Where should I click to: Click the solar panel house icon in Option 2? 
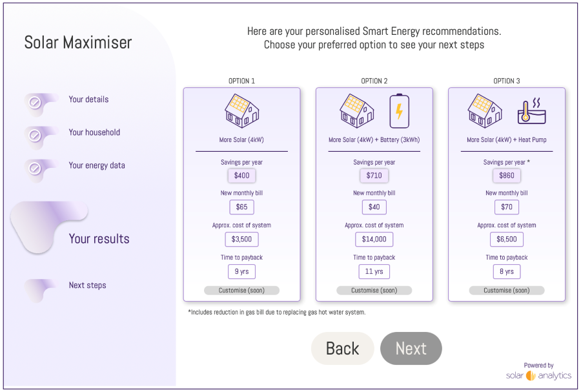(356, 111)
